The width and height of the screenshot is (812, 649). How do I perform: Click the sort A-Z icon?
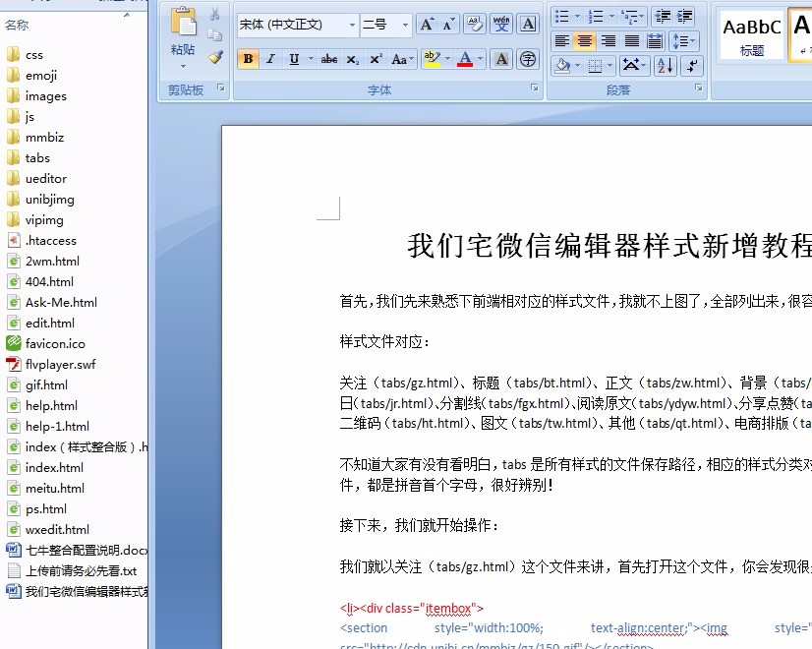(x=665, y=66)
